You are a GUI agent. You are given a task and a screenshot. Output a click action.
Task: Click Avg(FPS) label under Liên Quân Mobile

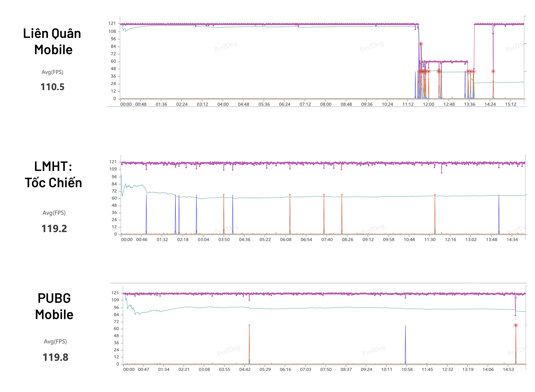tap(52, 72)
